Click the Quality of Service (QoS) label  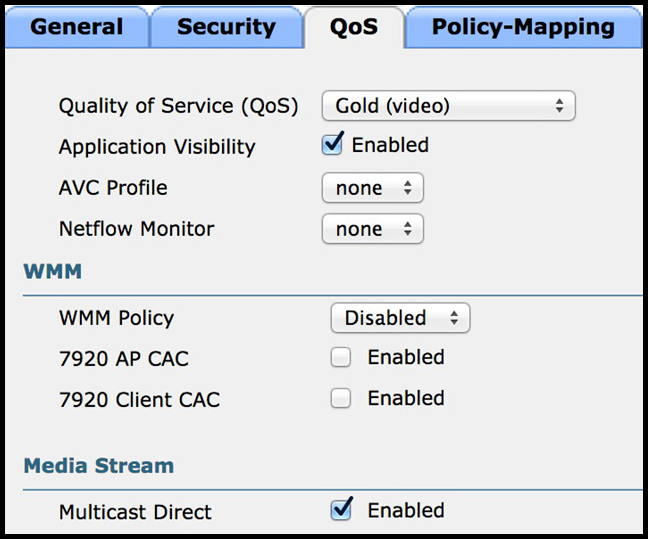(178, 106)
